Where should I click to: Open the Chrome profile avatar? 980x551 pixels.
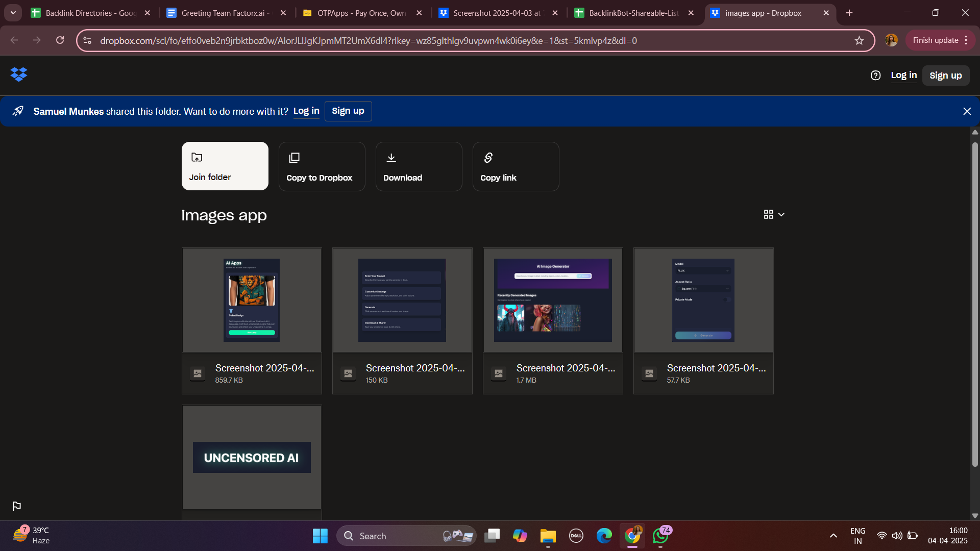[x=891, y=40]
